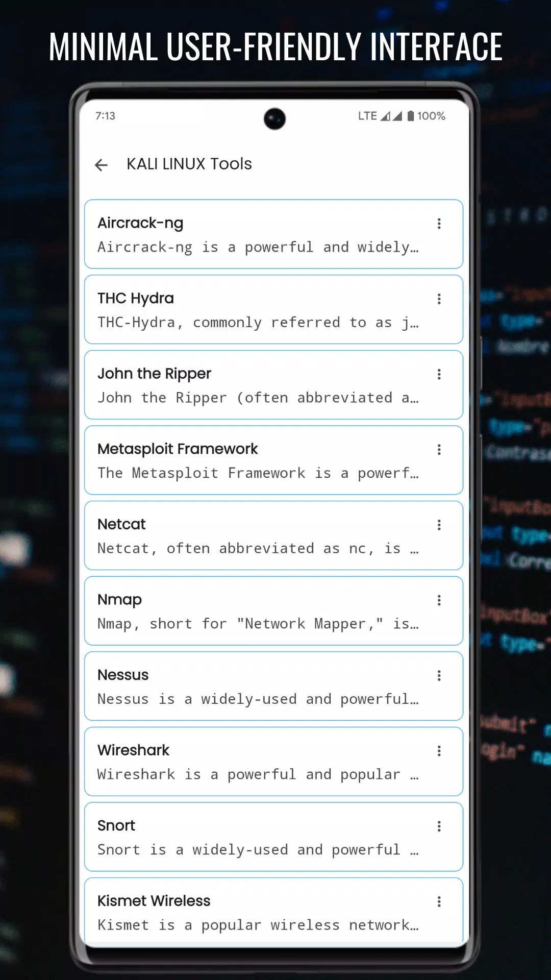
Task: Open the three-dot menu for Nessus
Action: (x=439, y=676)
